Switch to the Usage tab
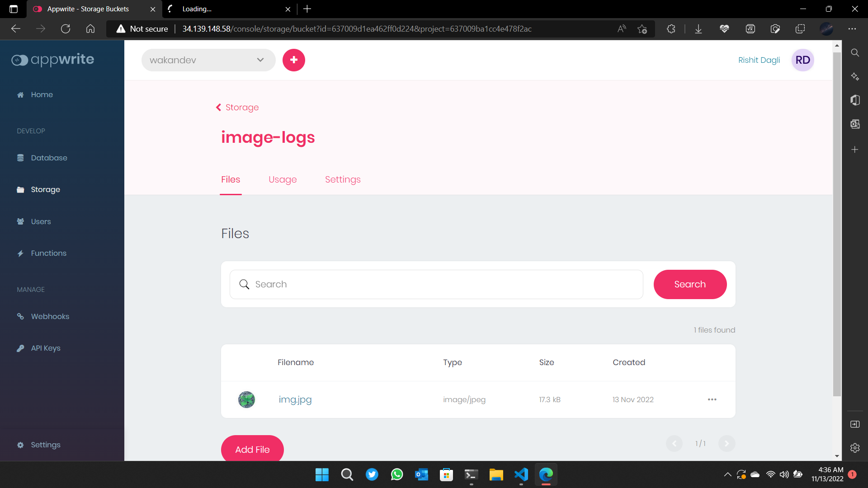 click(x=283, y=179)
